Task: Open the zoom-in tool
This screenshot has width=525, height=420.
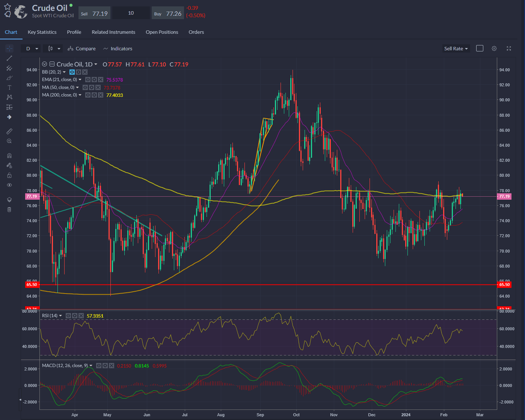Action: [9, 141]
